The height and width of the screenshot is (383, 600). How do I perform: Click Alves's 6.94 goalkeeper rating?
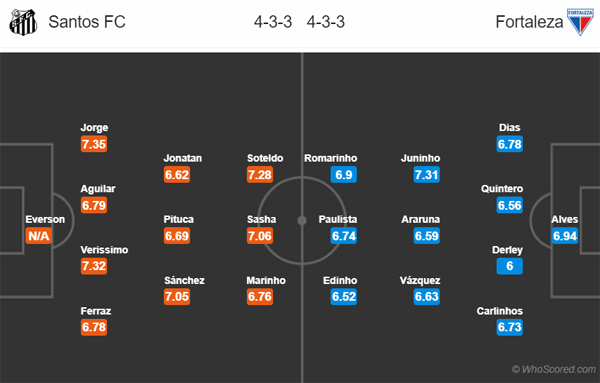pyautogui.click(x=565, y=236)
